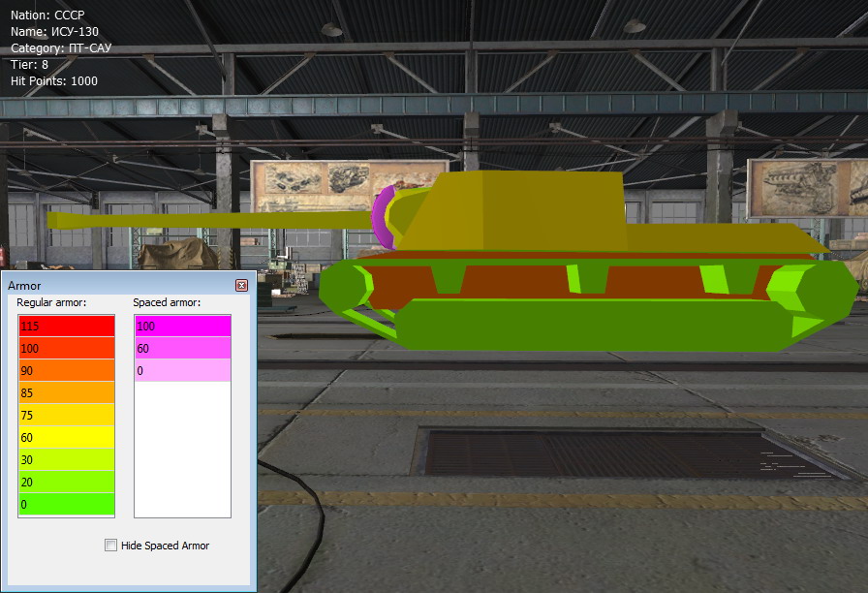Screen dimensions: 868x593
Task: Select the 60 regular armor swatch
Action: pyautogui.click(x=67, y=437)
